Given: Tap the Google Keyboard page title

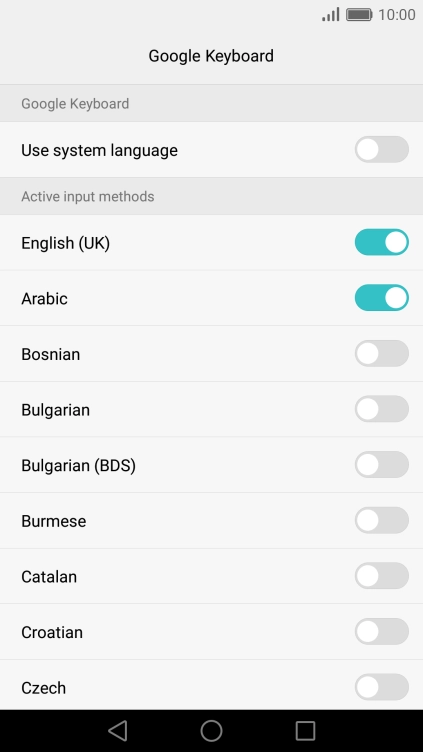Looking at the screenshot, I should pyautogui.click(x=211, y=56).
